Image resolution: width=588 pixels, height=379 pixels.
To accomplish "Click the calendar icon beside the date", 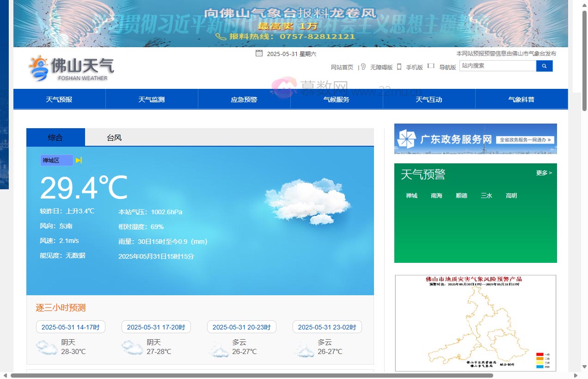I will [x=259, y=53].
